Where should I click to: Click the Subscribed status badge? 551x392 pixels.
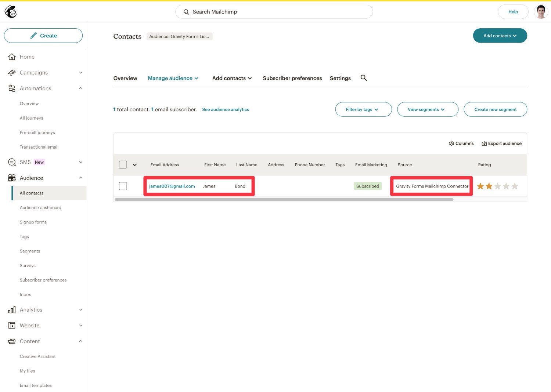[x=368, y=186]
